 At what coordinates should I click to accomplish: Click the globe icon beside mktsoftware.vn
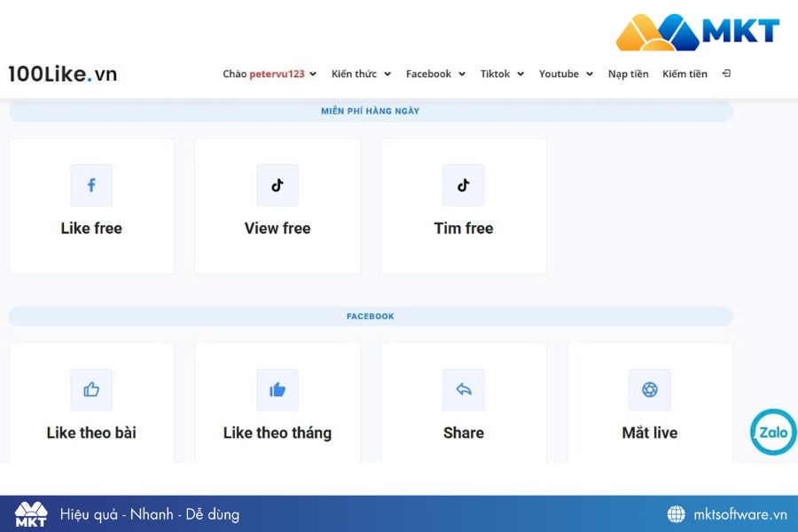tap(676, 514)
